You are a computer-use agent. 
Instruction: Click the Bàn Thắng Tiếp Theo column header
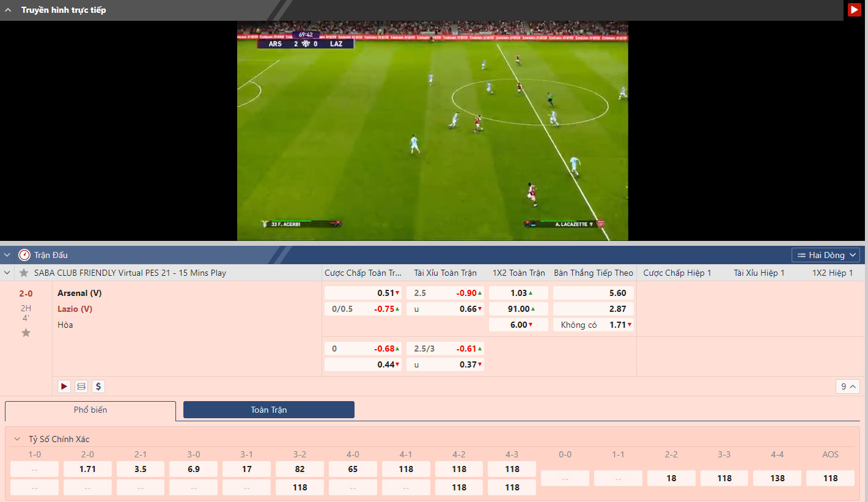tap(594, 273)
